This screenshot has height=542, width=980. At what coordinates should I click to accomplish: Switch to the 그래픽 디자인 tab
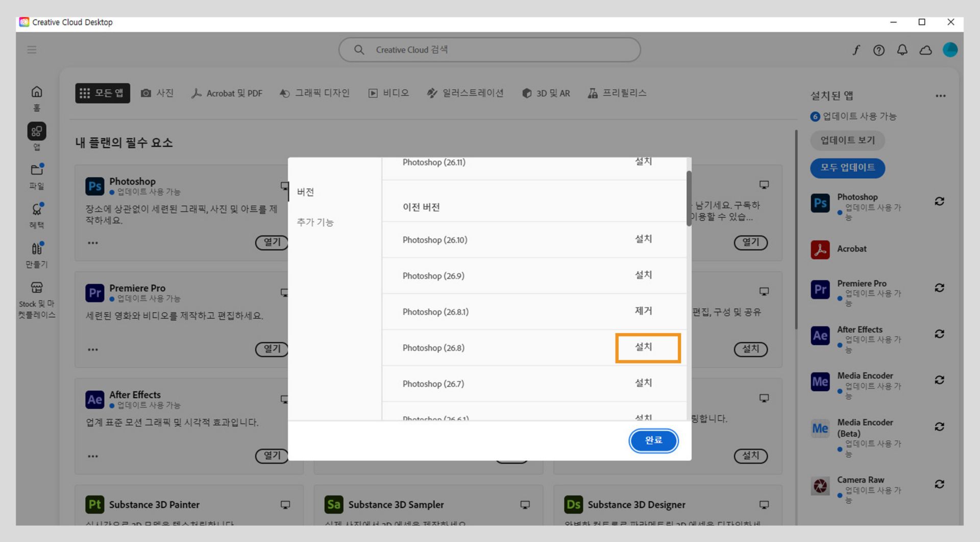click(314, 93)
